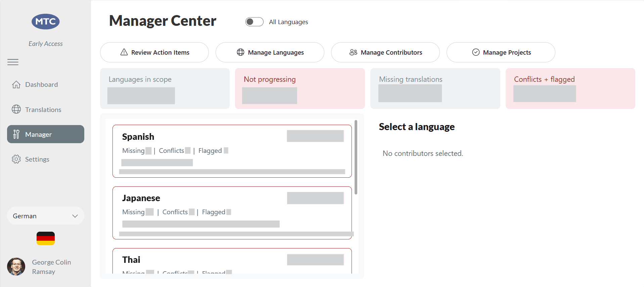Click the George Colin Ramsay user name
Image resolution: width=644 pixels, height=287 pixels.
(x=51, y=267)
